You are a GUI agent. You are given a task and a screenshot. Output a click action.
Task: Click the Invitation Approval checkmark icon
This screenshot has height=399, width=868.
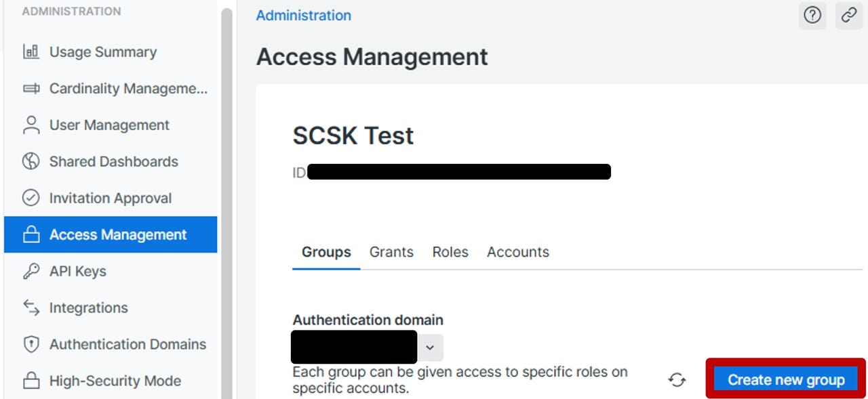(31, 198)
